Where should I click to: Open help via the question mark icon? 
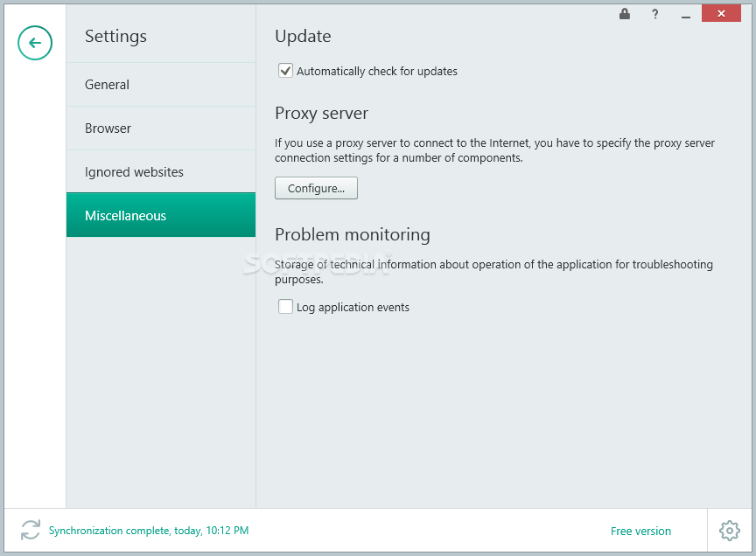tap(654, 14)
